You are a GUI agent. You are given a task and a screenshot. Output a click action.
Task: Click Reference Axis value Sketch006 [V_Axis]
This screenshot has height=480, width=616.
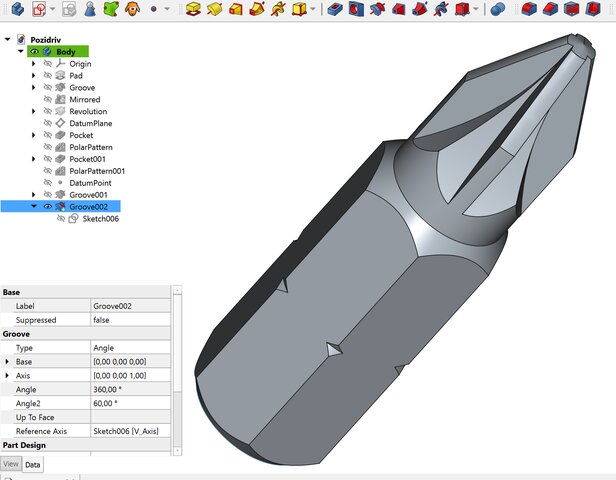pos(131,431)
